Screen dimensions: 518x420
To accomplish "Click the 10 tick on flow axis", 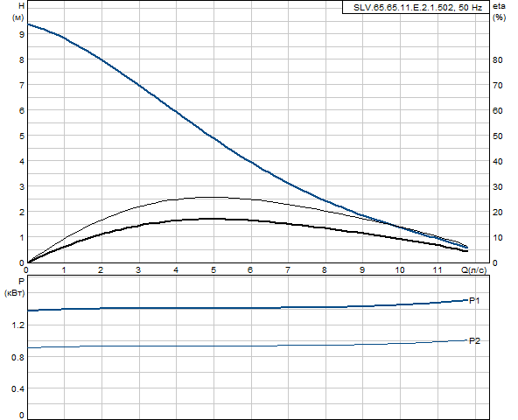I will tap(400, 270).
